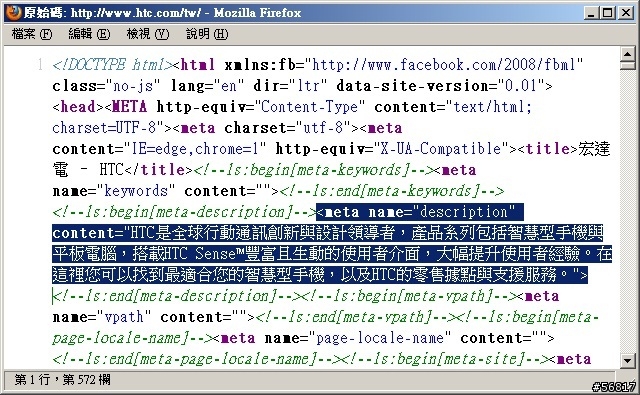This screenshot has height=395, width=640.
Task: Close the source view window
Action: 625,13
